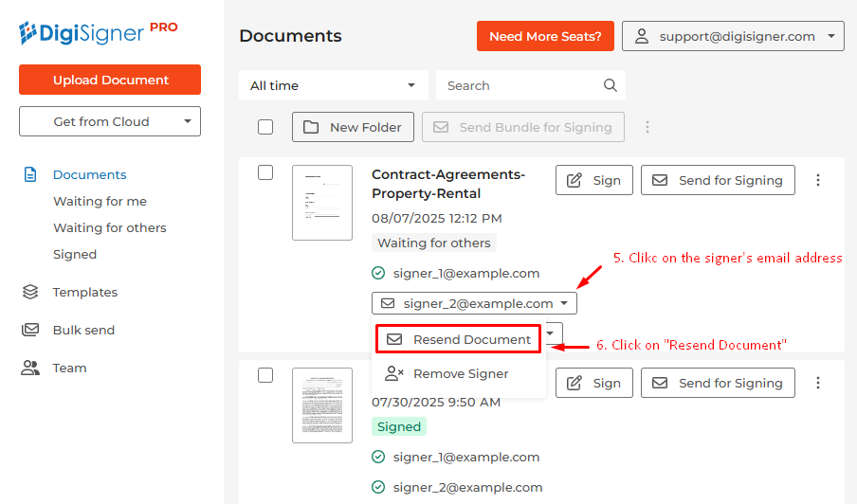Click the Team people icon in sidebar
Viewport: 857px width, 504px height.
[x=30, y=368]
